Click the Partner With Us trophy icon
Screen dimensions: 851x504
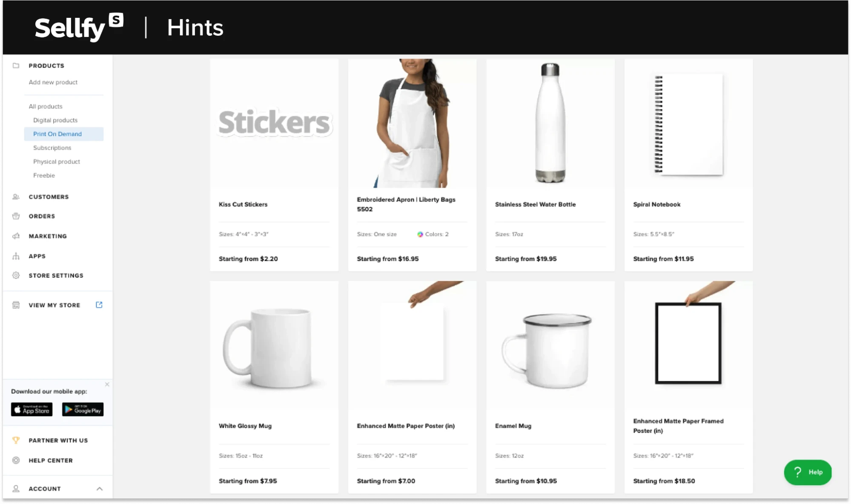16,441
